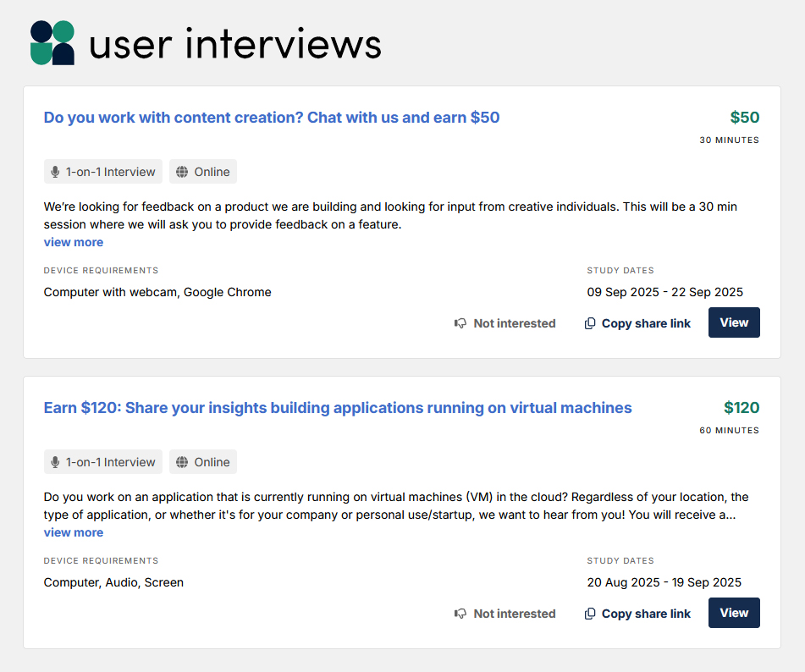The width and height of the screenshot is (805, 672).
Task: Copy share link for virtual machines study
Action: 637,614
